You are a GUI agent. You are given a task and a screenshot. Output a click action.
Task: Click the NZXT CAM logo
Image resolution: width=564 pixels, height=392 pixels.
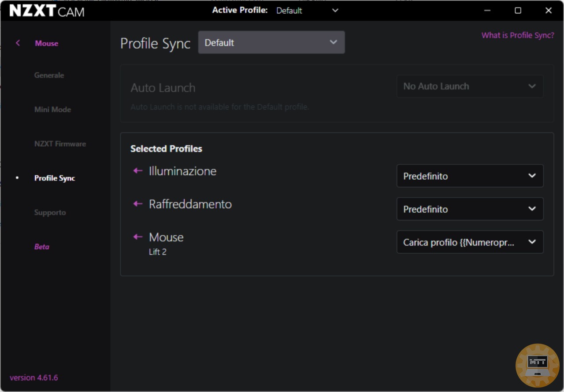47,11
